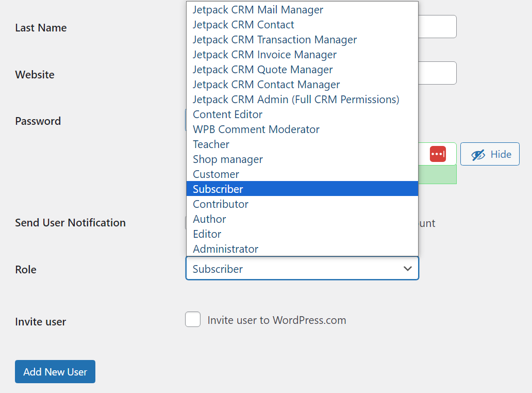
Task: Collapse the Role dropdown via its chevron
Action: pyautogui.click(x=407, y=269)
